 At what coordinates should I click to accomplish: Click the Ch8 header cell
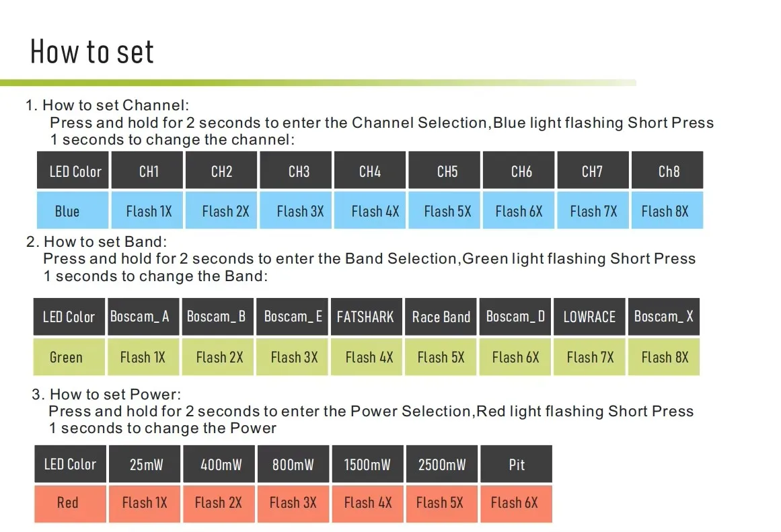point(667,170)
